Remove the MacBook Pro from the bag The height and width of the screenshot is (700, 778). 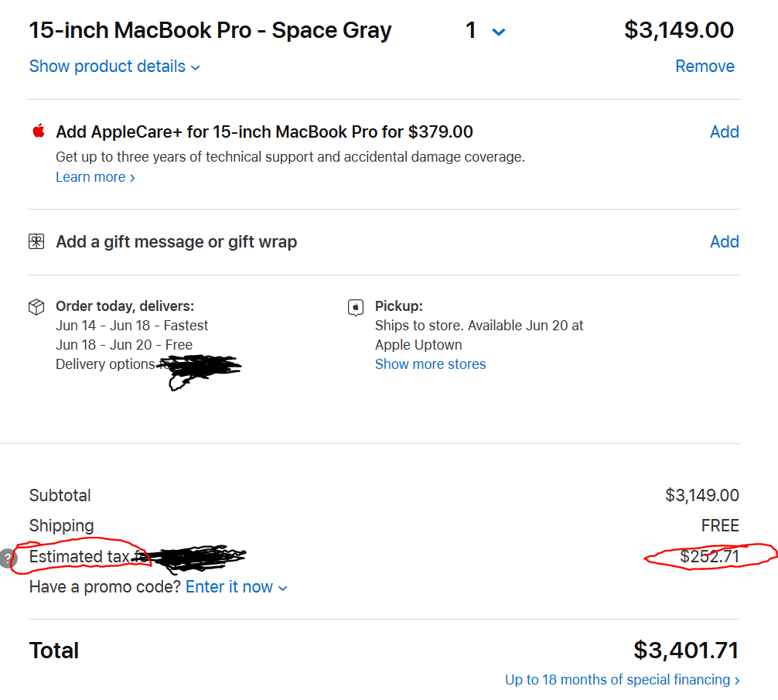(705, 67)
